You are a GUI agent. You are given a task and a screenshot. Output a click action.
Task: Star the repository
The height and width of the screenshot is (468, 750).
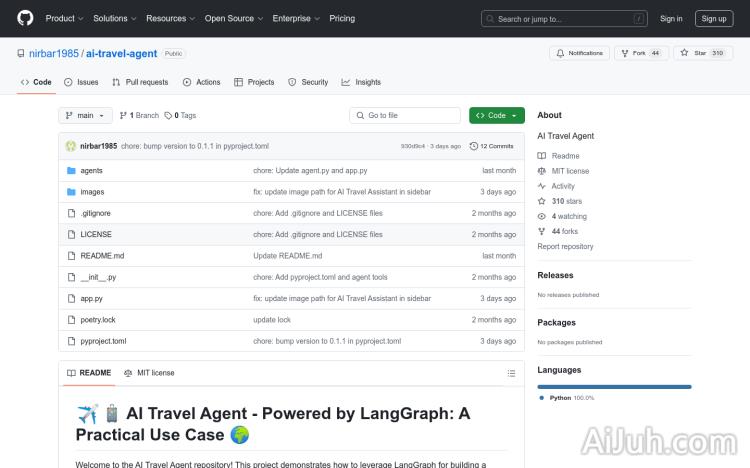coord(703,53)
